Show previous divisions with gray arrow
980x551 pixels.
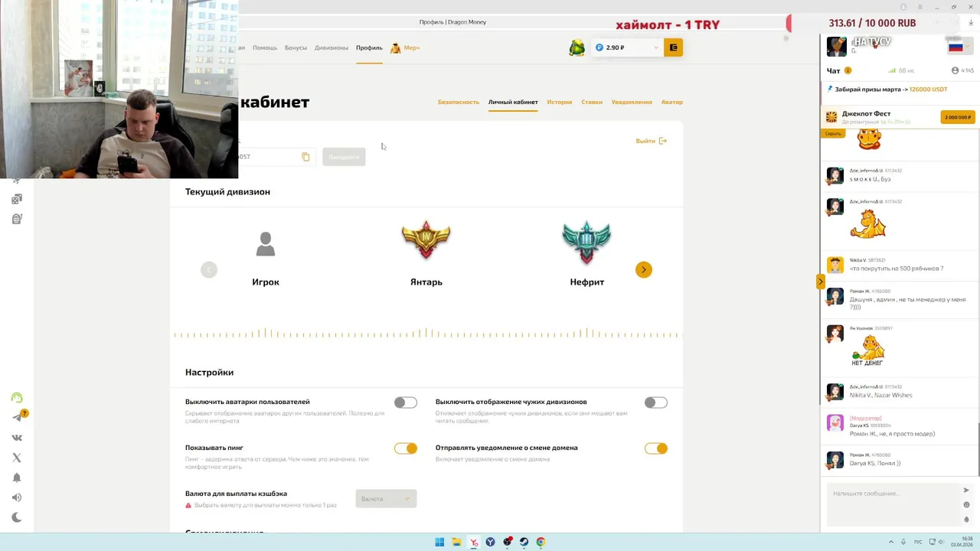pos(209,269)
